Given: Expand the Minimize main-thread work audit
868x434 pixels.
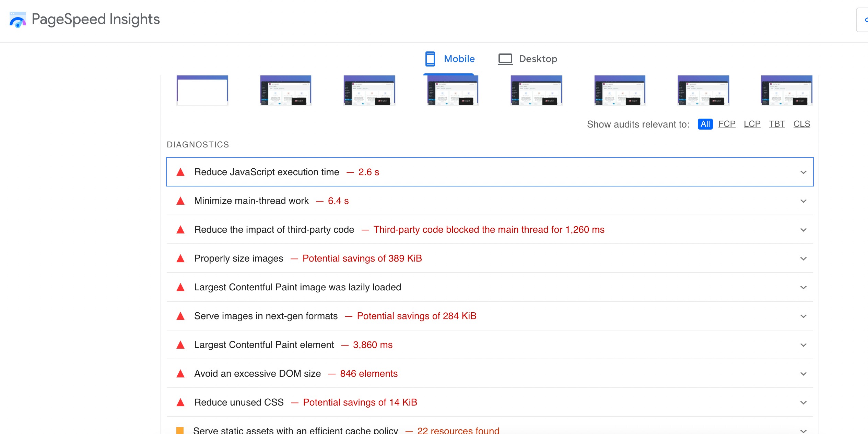Looking at the screenshot, I should pos(804,201).
